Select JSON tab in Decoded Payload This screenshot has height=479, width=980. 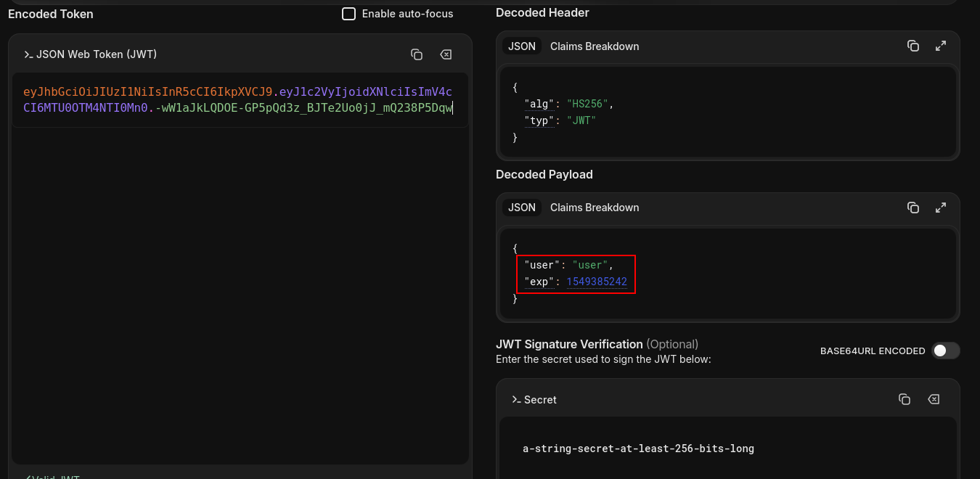coord(522,208)
